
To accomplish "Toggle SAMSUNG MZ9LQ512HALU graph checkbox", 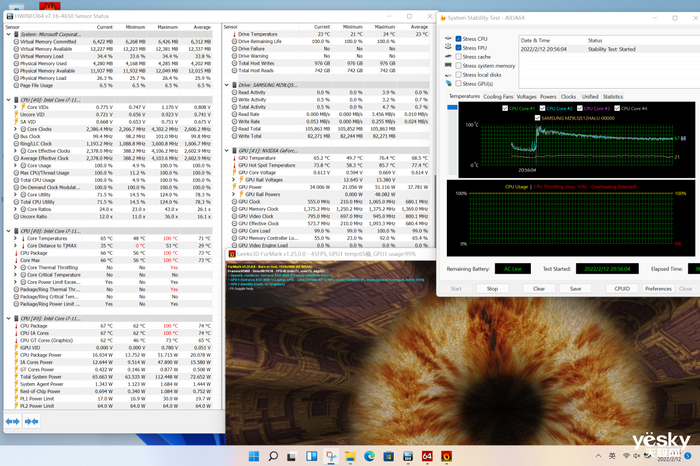I will pyautogui.click(x=538, y=118).
